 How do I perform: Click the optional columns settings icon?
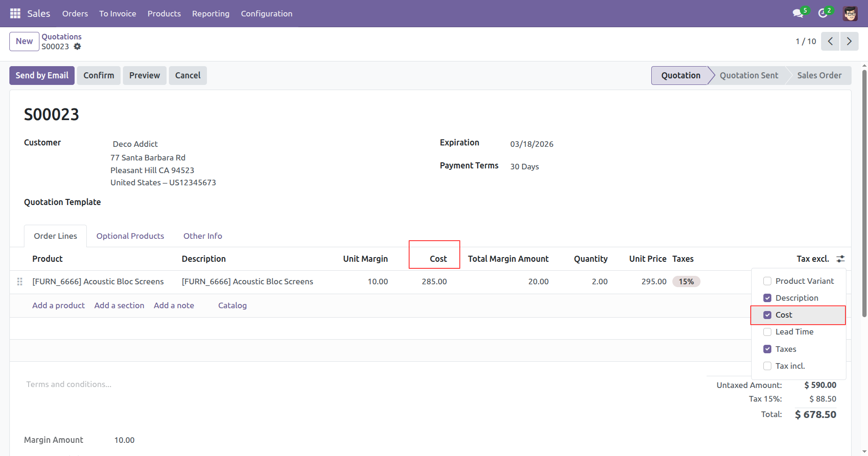pyautogui.click(x=840, y=259)
